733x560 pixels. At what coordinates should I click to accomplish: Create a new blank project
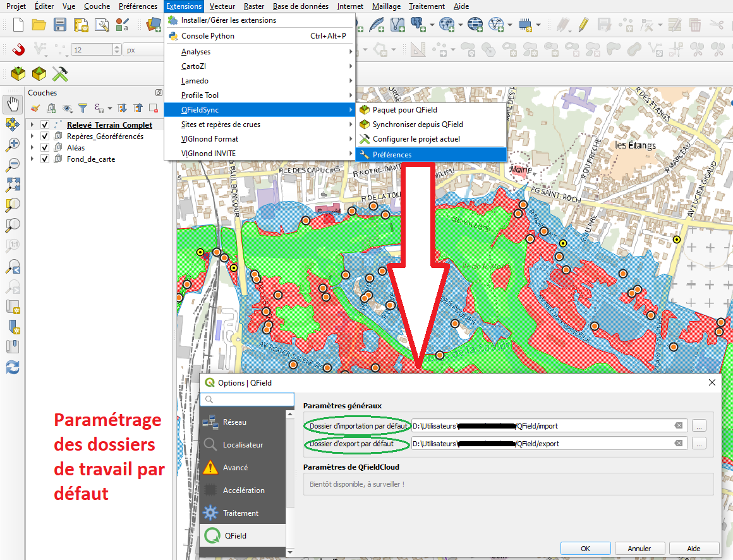tap(18, 24)
